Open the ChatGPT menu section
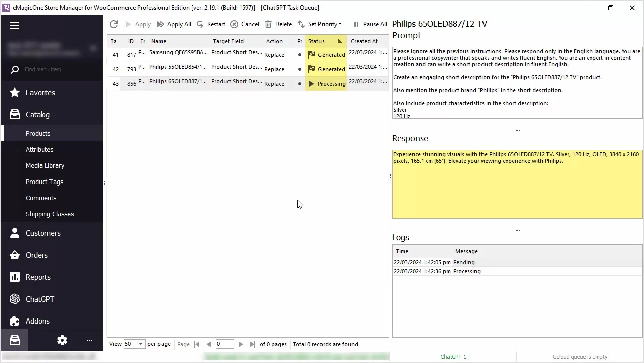 pos(40,299)
